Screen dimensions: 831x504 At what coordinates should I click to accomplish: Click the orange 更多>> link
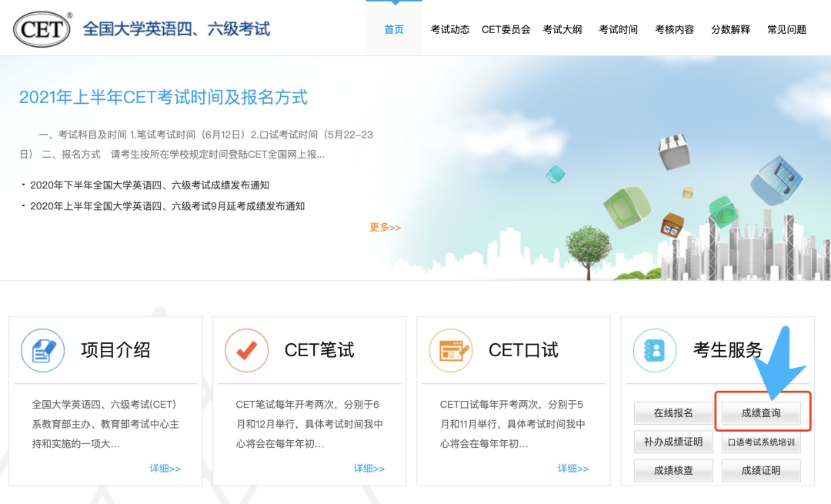[x=385, y=227]
